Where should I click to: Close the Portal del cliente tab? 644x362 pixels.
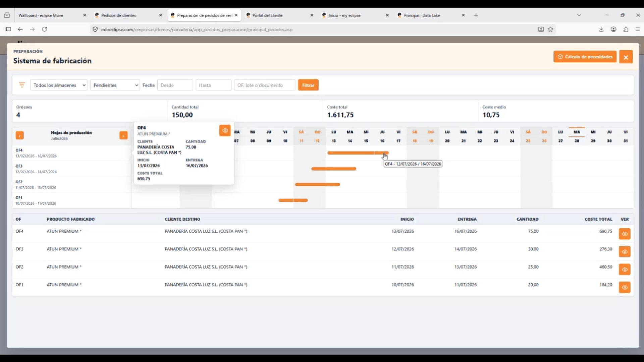(312, 15)
